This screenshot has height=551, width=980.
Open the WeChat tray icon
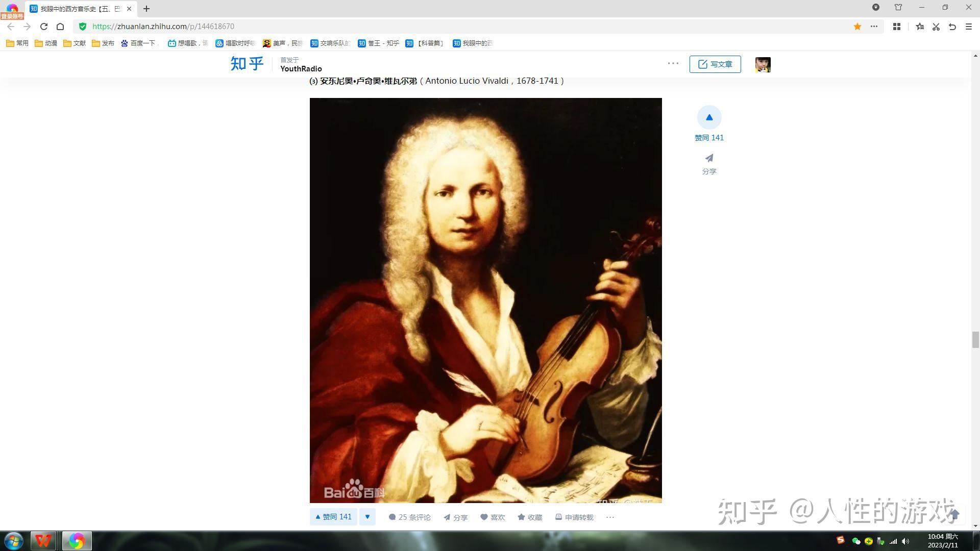point(856,541)
